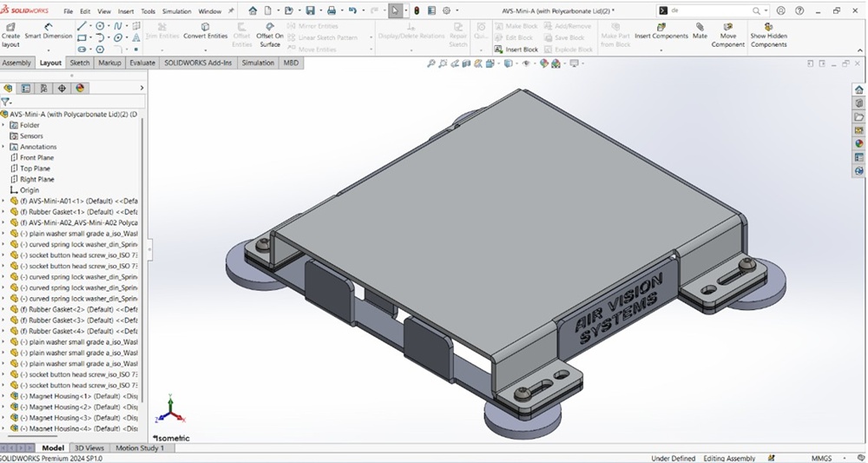Open the Motion Study 1 tab
This screenshot has height=463, width=868.
(x=138, y=447)
